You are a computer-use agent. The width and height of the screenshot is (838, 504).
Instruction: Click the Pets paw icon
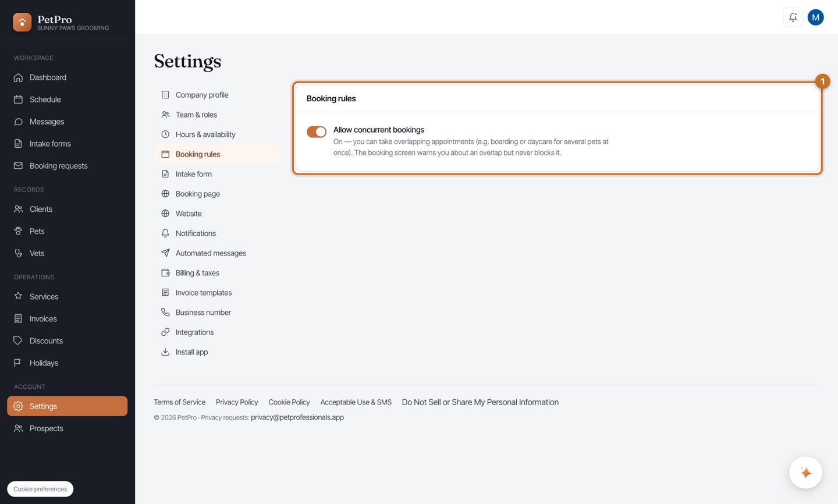(x=18, y=231)
